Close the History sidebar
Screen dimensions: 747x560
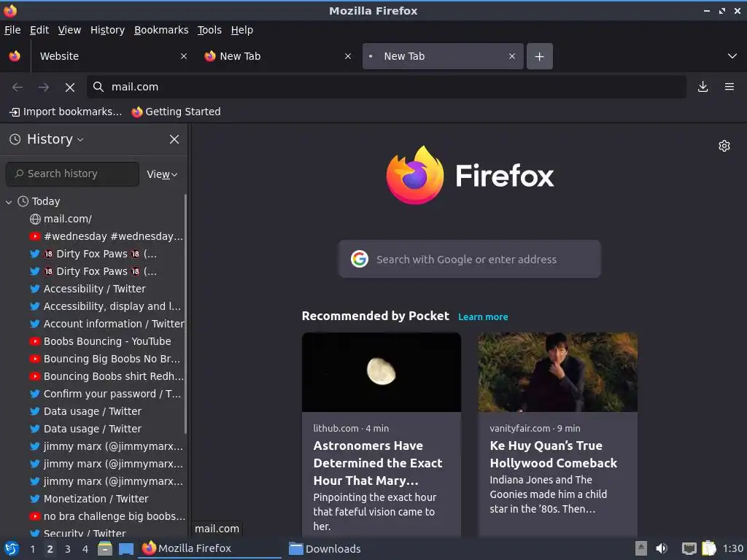(x=174, y=139)
